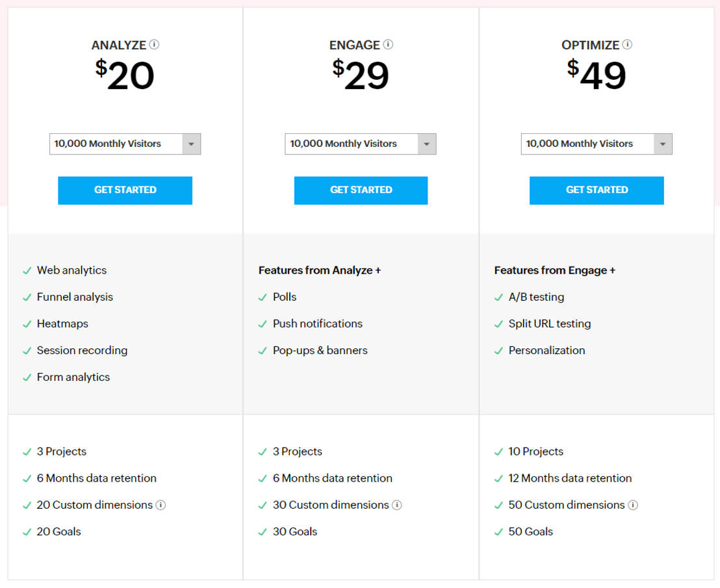The width and height of the screenshot is (720, 588).
Task: Click info icon beside ENGAGE plan title
Action: (x=388, y=45)
